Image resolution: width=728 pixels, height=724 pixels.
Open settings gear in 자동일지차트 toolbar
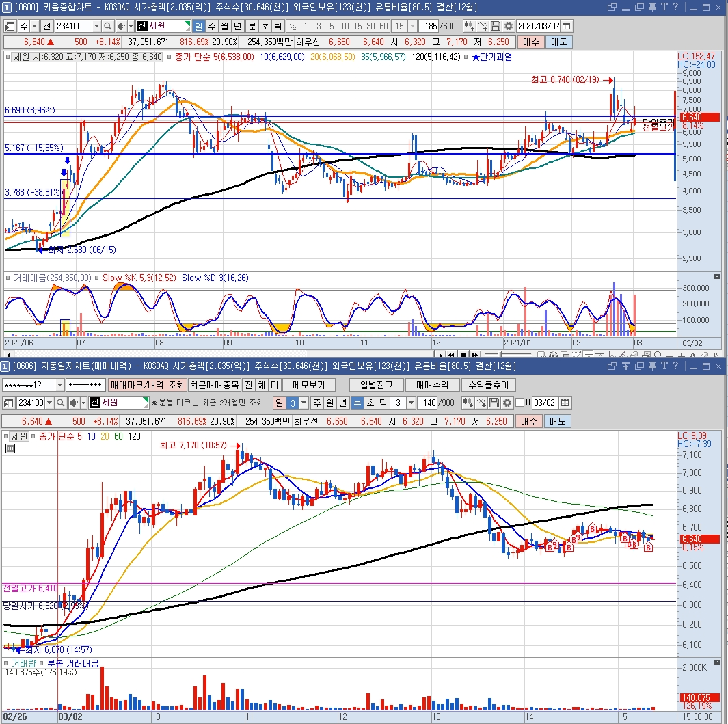pos(507,403)
